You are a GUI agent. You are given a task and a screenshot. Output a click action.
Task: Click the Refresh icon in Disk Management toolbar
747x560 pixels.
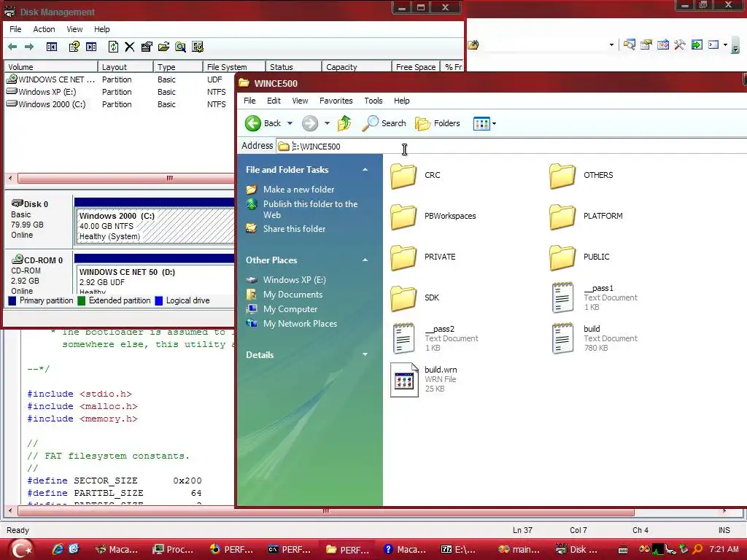click(x=113, y=47)
